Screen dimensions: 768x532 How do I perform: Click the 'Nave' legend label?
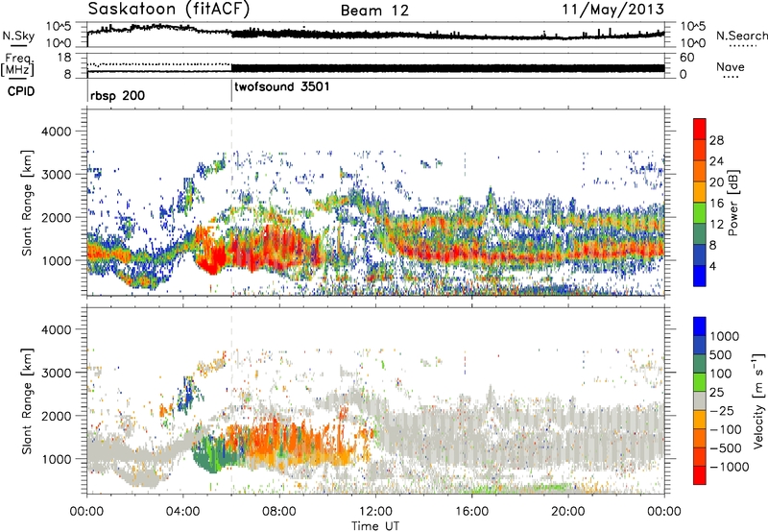coord(731,66)
